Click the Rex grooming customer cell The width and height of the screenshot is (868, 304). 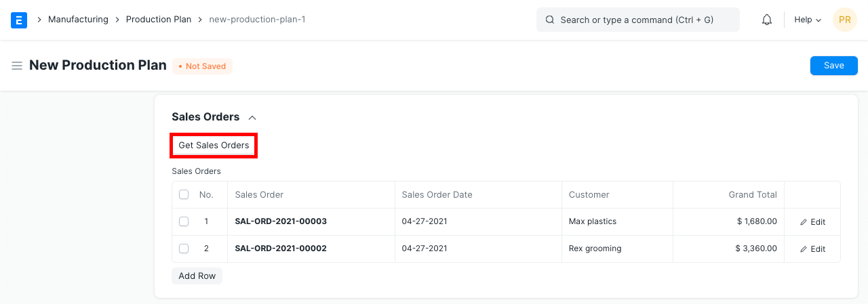[595, 248]
